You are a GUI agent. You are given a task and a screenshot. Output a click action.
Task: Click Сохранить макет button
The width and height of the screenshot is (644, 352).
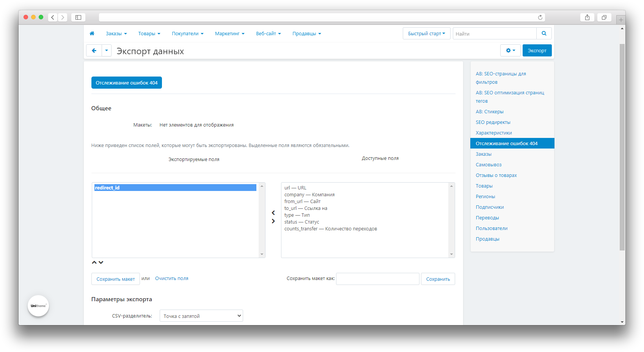(116, 279)
